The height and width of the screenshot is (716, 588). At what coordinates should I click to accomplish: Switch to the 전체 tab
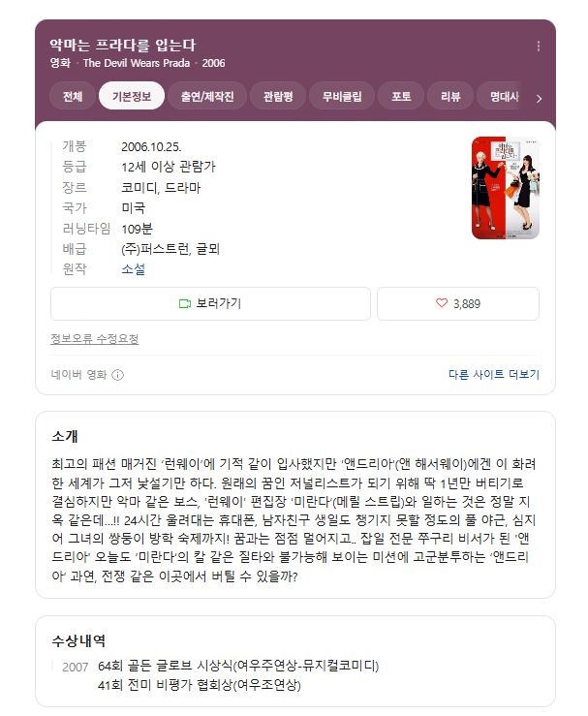73,96
